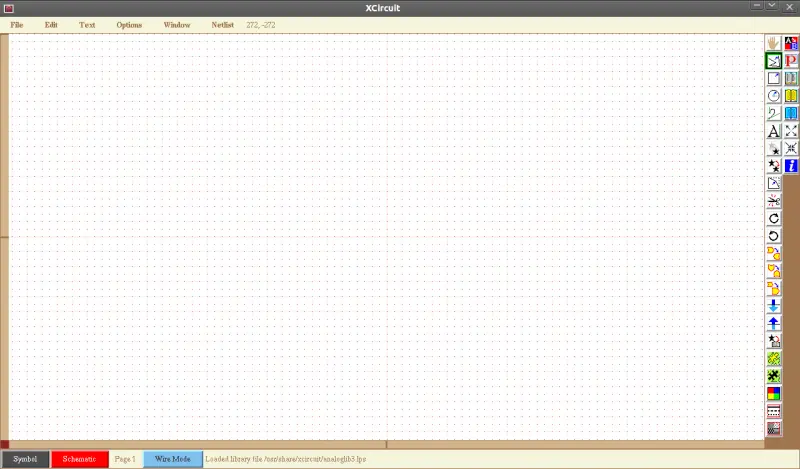Click the bottom horizontal scrollbar
The image size is (800, 469).
[x=386, y=444]
